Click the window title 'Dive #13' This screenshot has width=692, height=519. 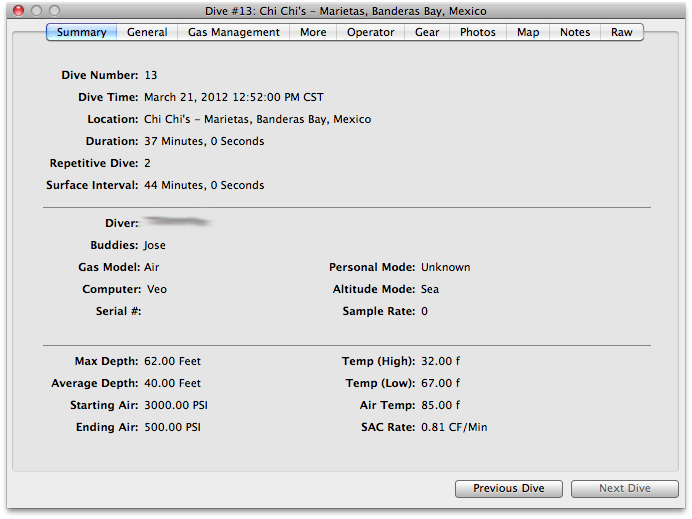346,11
